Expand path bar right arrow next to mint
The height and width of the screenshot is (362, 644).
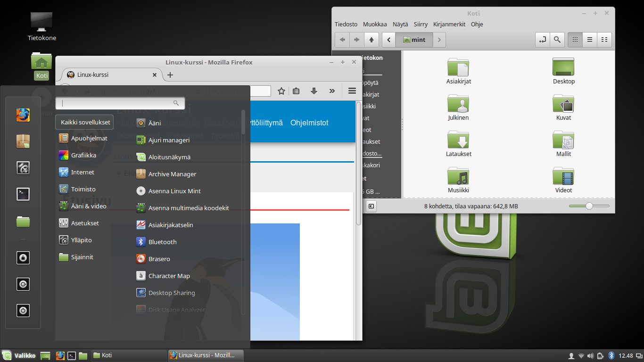(439, 40)
